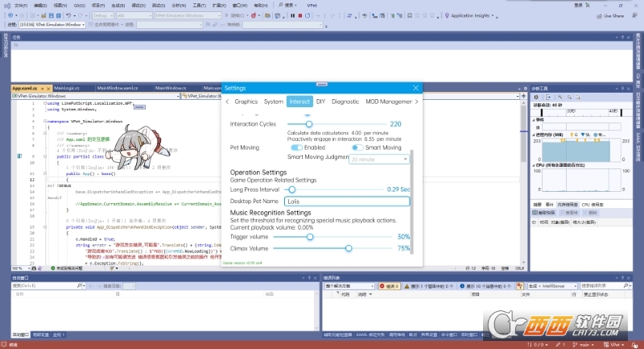Click the Desktop Pet Name text field

(x=347, y=201)
